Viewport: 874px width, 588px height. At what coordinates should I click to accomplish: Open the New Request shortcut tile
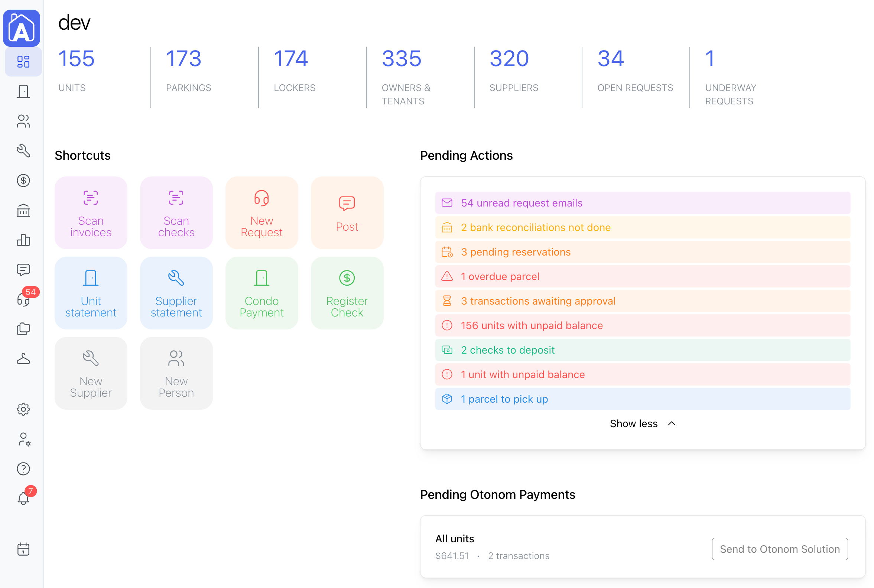coord(261,212)
